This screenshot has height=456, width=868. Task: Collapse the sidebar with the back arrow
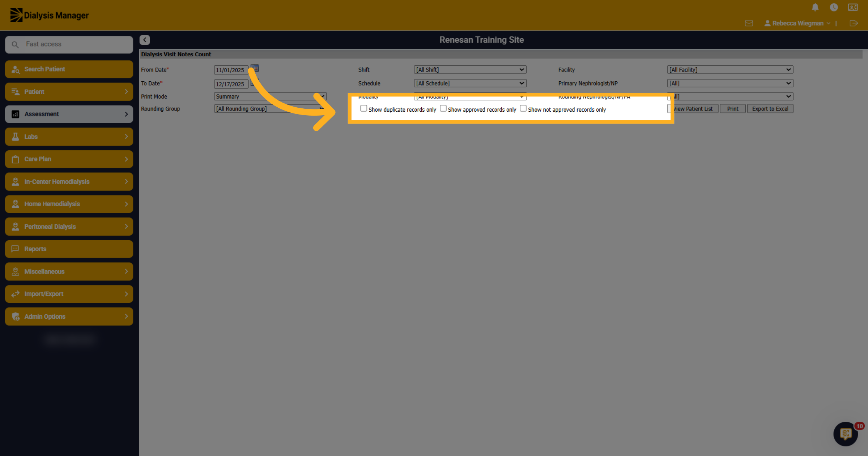[145, 40]
